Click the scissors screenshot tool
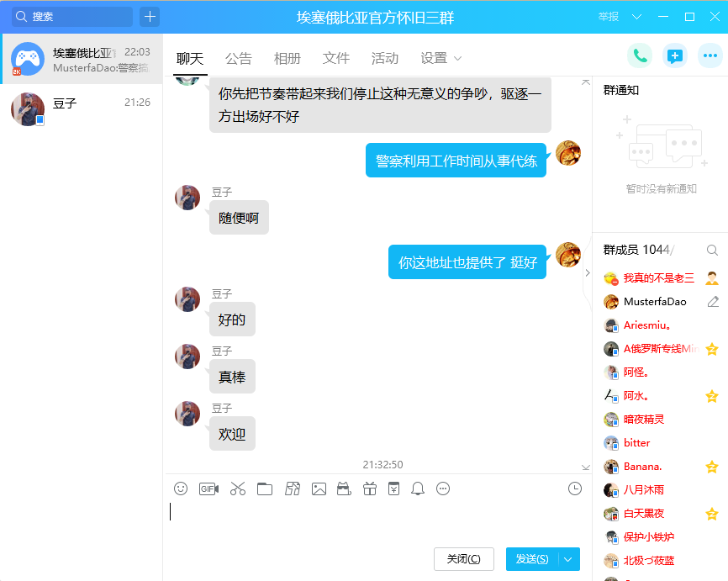728x581 pixels. (238, 489)
